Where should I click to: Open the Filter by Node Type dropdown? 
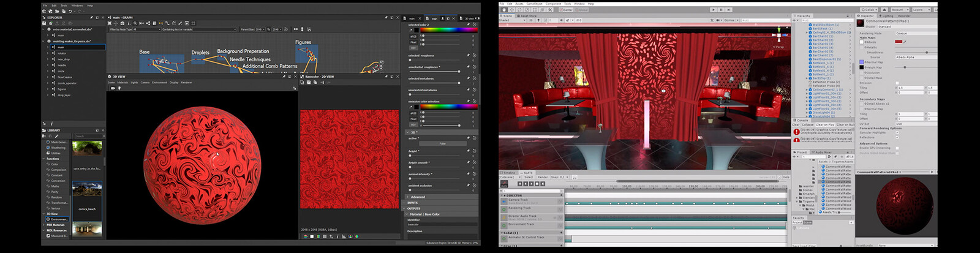(147, 29)
